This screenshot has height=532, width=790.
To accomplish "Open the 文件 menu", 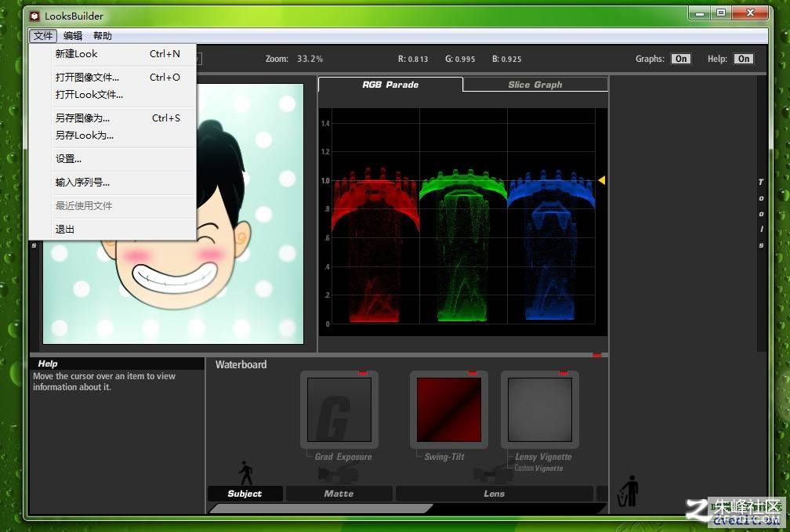I will coord(43,36).
